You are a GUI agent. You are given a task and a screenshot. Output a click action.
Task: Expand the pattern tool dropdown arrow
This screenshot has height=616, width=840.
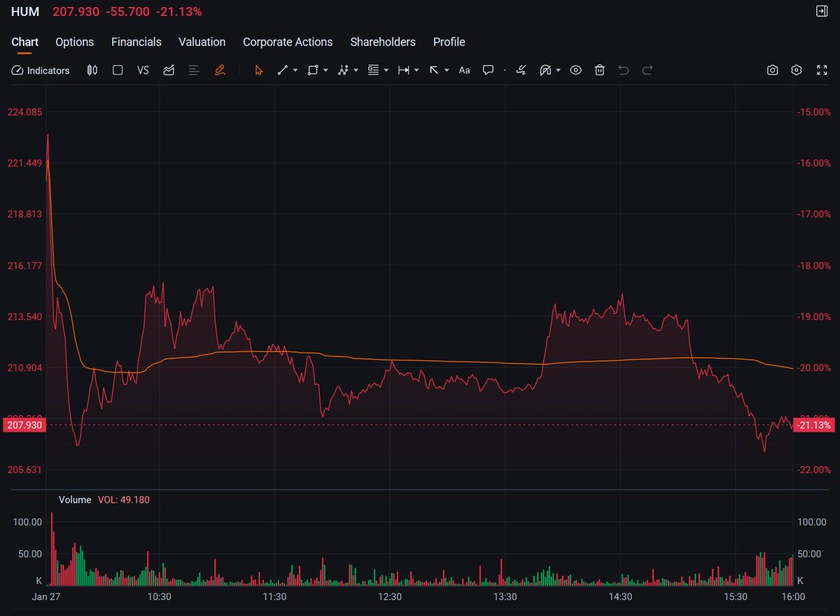[x=356, y=70]
